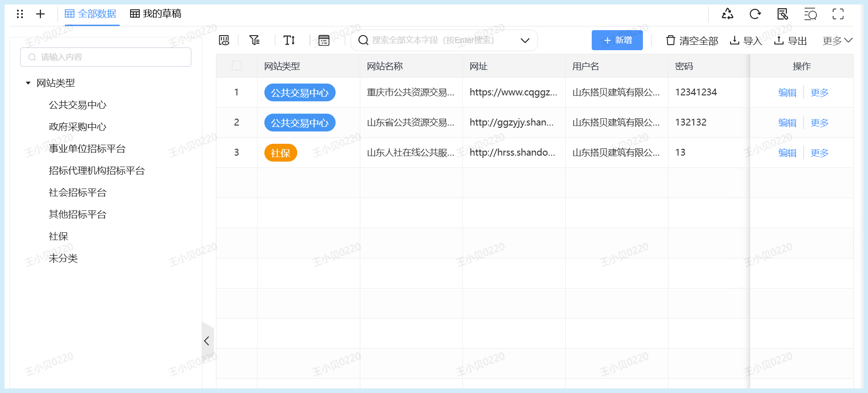
Task: Collapse the left sidebar panel arrow
Action: 207,341
